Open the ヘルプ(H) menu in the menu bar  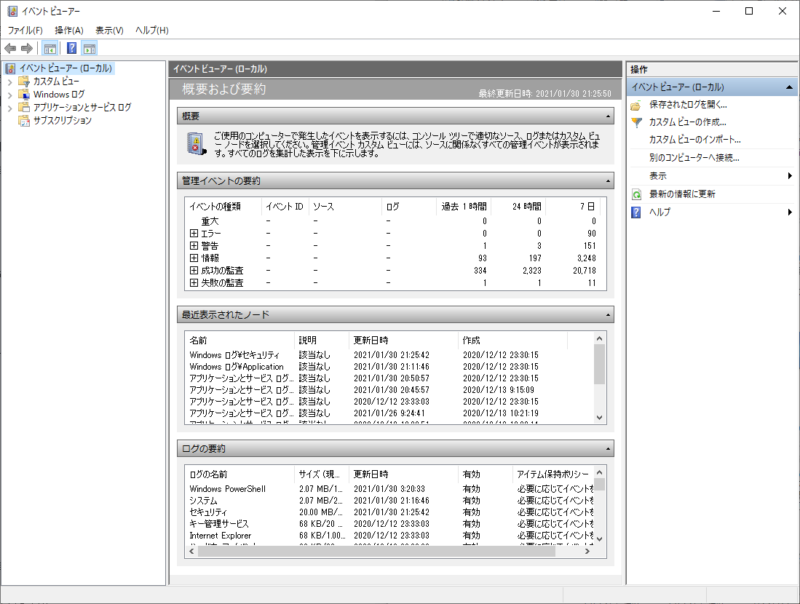[x=152, y=30]
